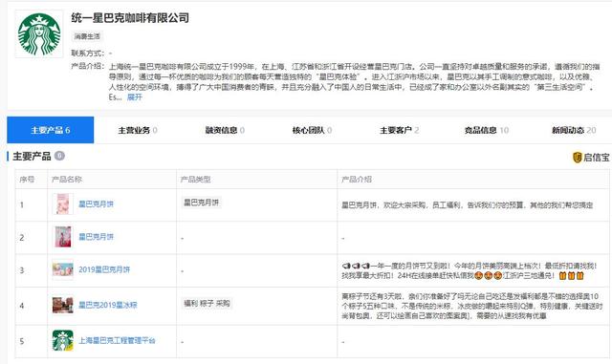Viewport: 612px width, 364px height.
Task: Click the Starbucks company logo
Action: (x=39, y=34)
